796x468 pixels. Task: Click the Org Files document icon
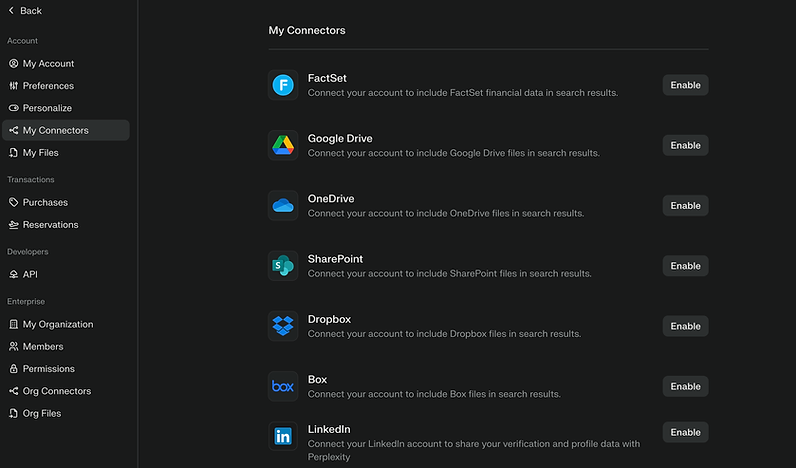pos(14,414)
